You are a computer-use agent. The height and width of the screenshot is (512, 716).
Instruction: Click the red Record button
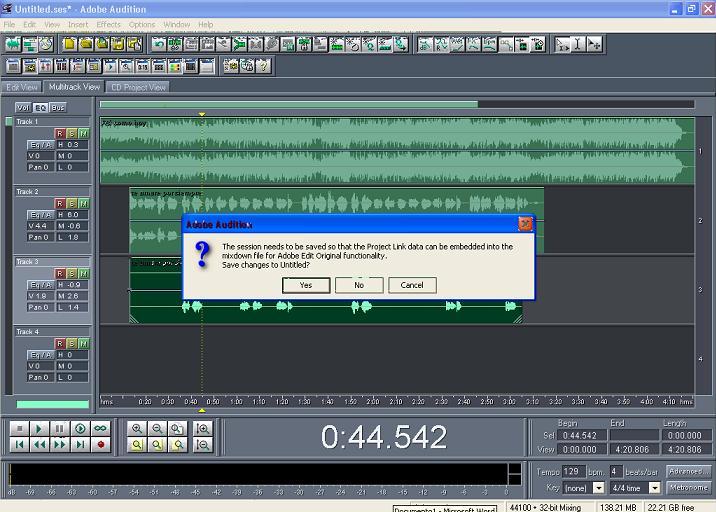point(100,444)
